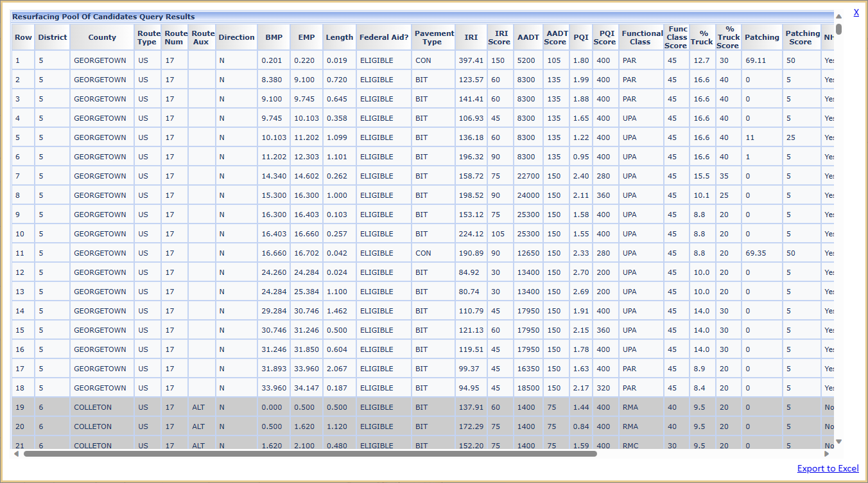Viewport: 868px width, 483px height.
Task: Click the Route Num column header
Action: (x=175, y=37)
